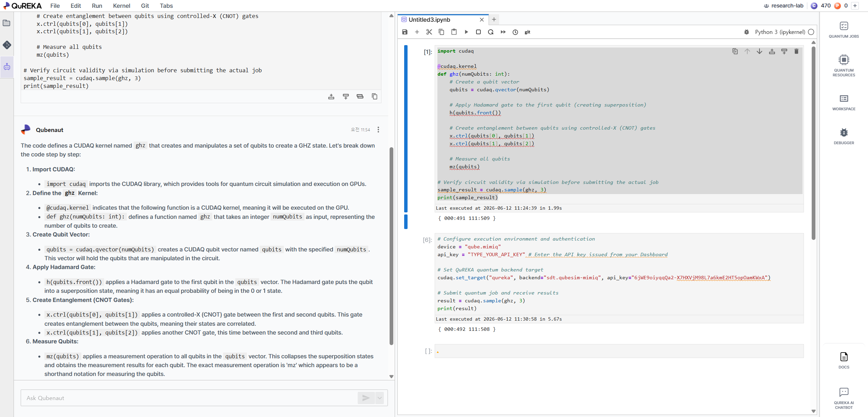Select the chatbot robot icon in left sidebar
The image size is (868, 417).
pyautogui.click(x=7, y=67)
